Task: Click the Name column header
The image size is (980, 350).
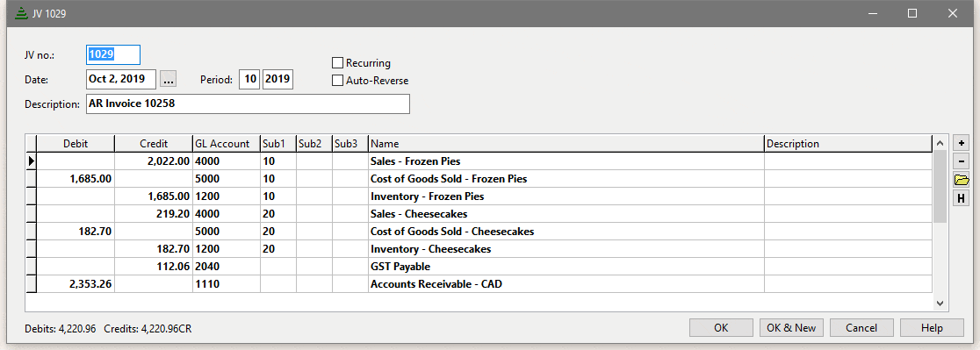Action: point(566,144)
